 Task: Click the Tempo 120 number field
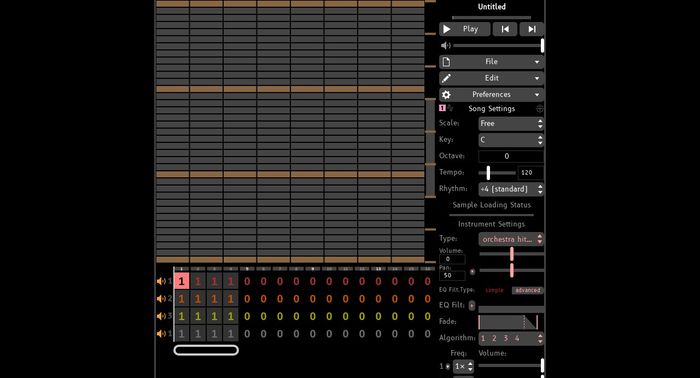[530, 172]
